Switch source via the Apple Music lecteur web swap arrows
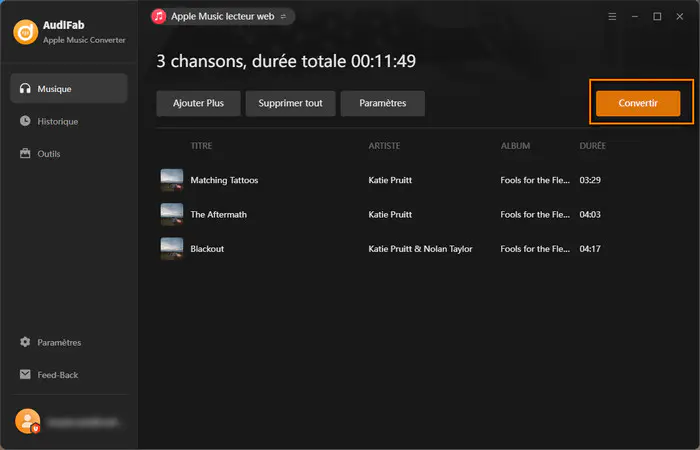This screenshot has height=450, width=700. click(283, 17)
